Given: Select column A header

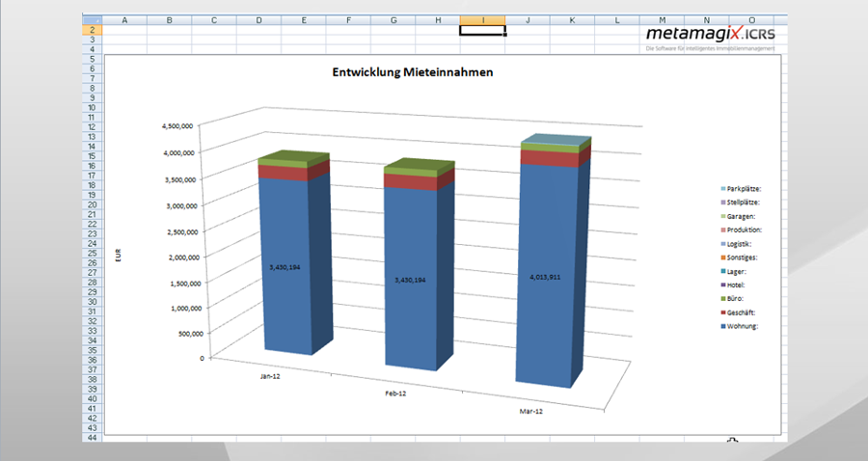Looking at the screenshot, I should coord(124,20).
